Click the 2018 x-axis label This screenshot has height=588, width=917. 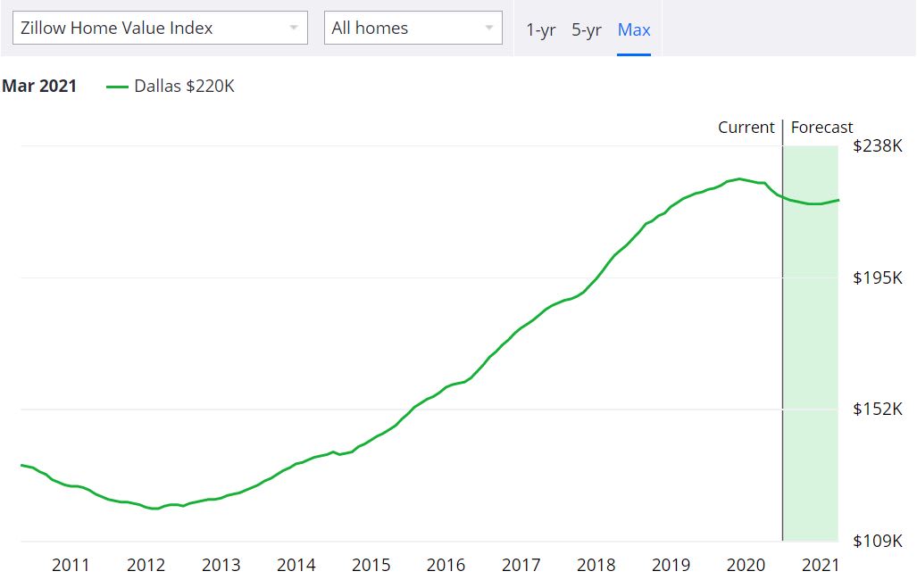pyautogui.click(x=596, y=565)
